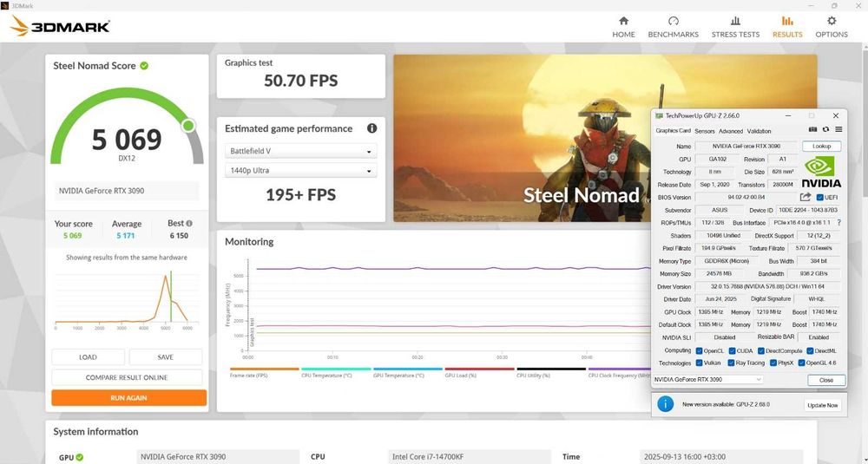868x464 pixels.
Task: Click the BIOS Version value in GPU-Z
Action: [x=746, y=198]
